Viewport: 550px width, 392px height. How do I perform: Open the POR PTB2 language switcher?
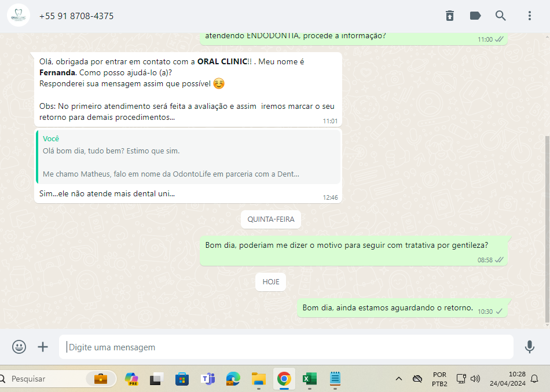pyautogui.click(x=439, y=379)
